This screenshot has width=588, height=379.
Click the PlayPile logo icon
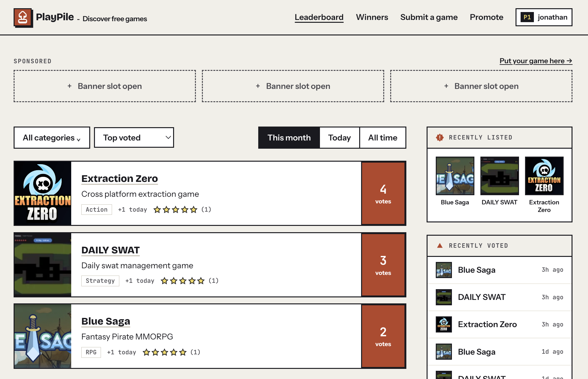tap(23, 17)
